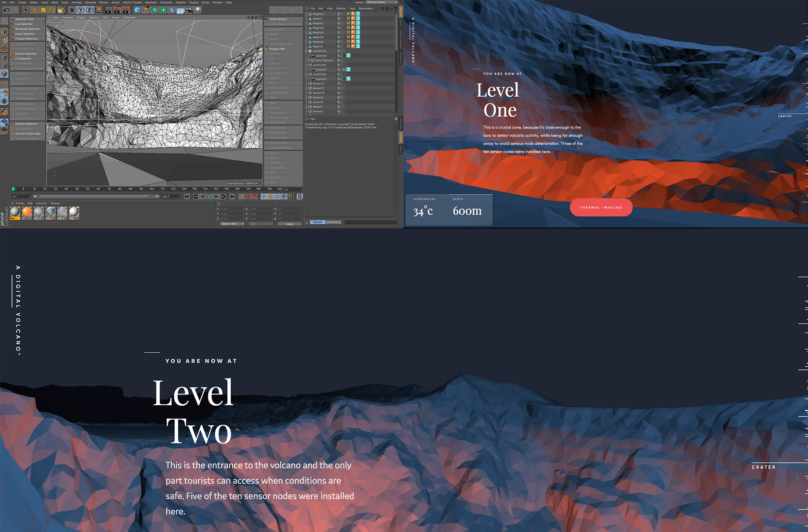
Task: Toggle Position keyframe recording icon
Action: tap(264, 197)
